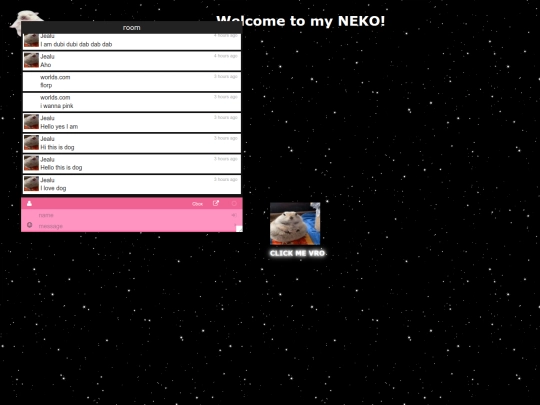The width and height of the screenshot is (540, 405).
Task: Select the message 'i wanna pink'
Action: tap(56, 106)
